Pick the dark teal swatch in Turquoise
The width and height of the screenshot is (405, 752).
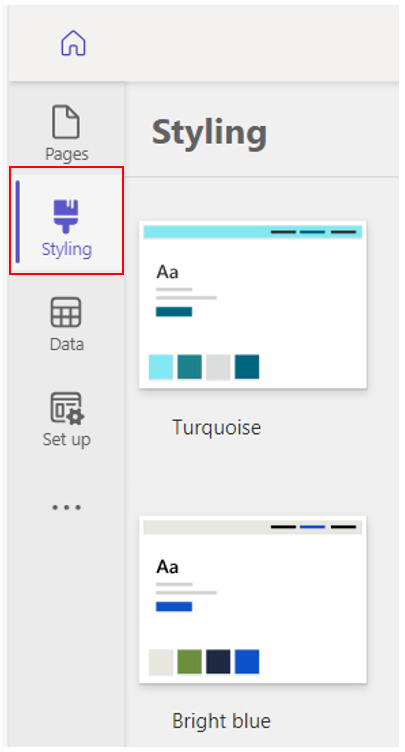coord(247,367)
